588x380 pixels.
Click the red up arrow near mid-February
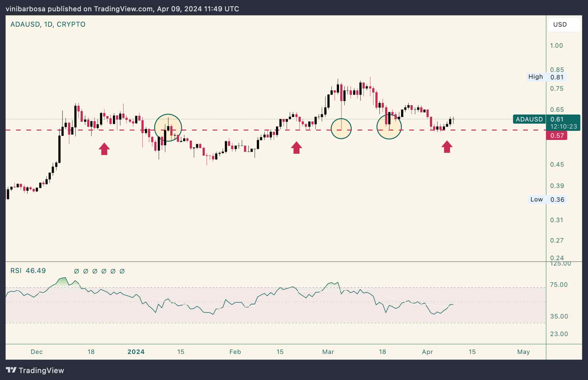[296, 147]
